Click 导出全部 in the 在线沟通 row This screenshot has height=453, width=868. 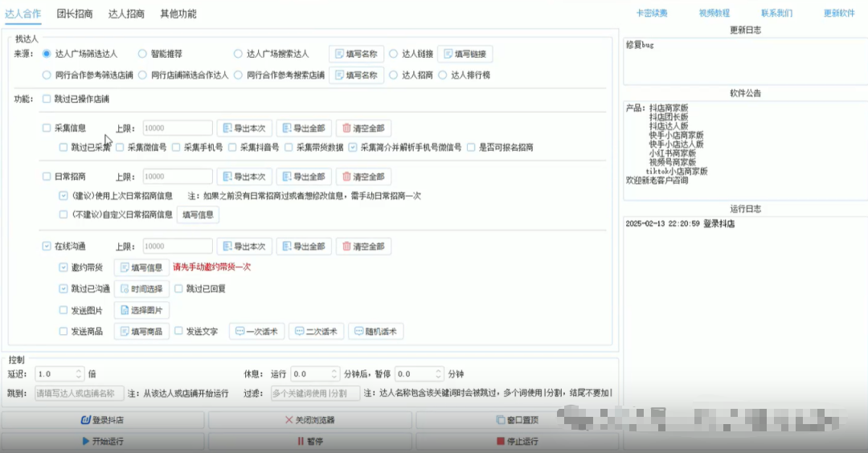tap(304, 247)
